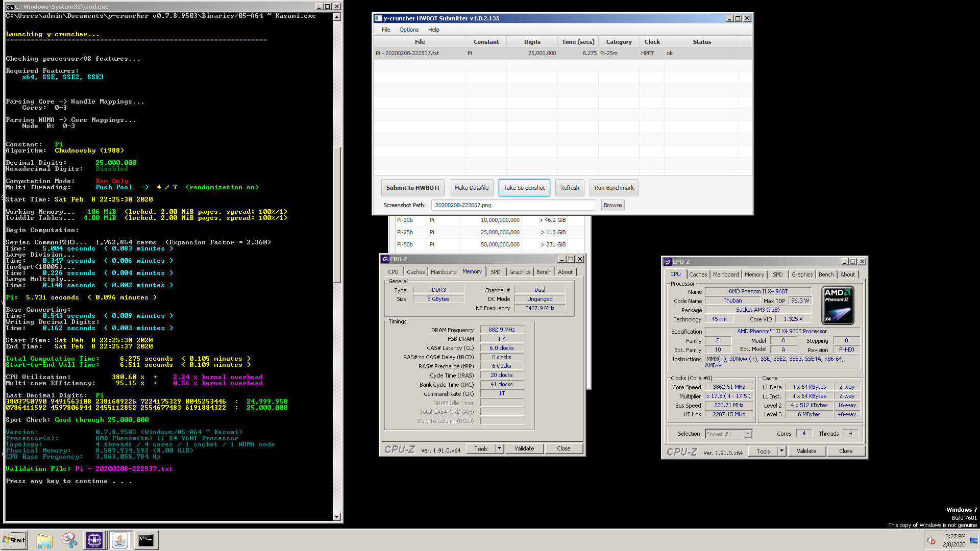980x551 pixels.
Task: Click cmd window scrollbar down arrow
Action: tap(336, 517)
